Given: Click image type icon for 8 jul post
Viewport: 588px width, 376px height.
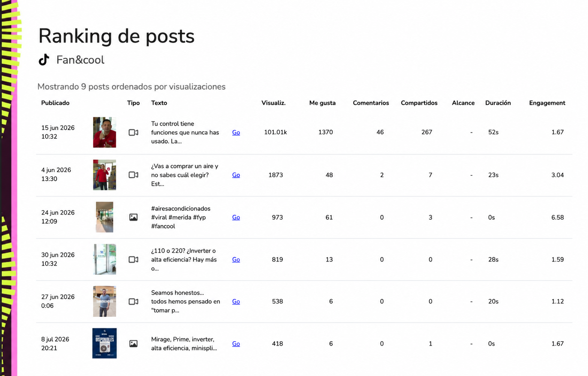Looking at the screenshot, I should tap(133, 343).
